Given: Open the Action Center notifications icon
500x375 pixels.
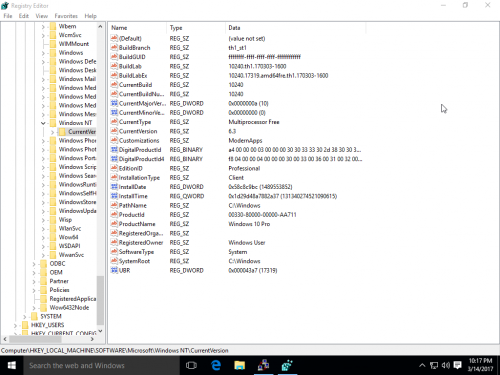Looking at the screenshot, I should point(458,365).
